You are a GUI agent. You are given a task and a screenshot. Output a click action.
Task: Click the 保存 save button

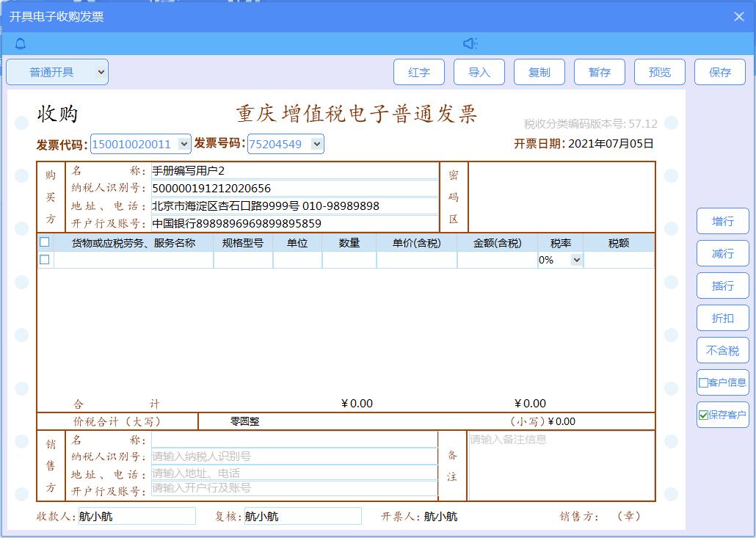pos(719,71)
